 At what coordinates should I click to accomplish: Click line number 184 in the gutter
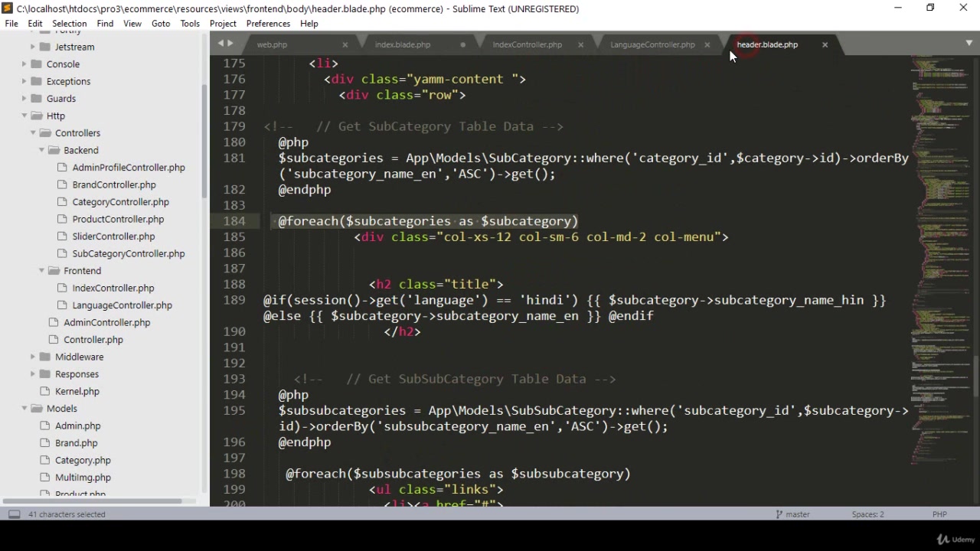234,221
